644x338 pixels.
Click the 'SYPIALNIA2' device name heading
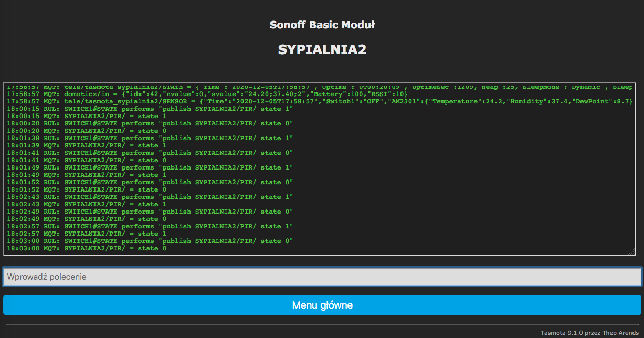[322, 49]
